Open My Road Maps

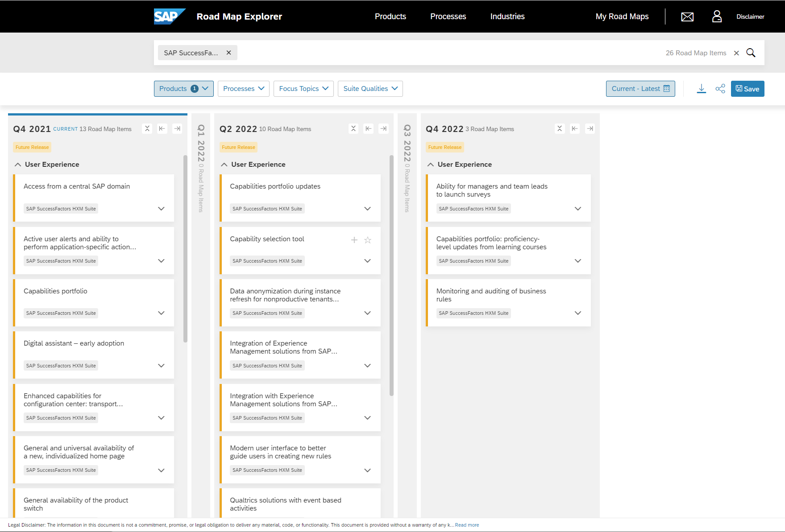622,16
